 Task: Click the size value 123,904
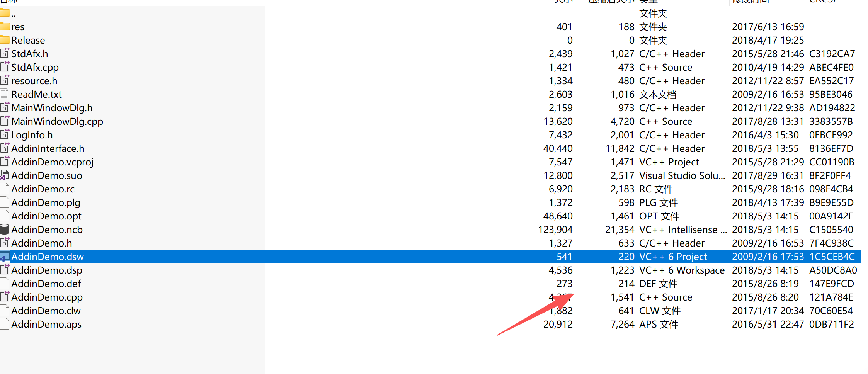click(x=555, y=229)
